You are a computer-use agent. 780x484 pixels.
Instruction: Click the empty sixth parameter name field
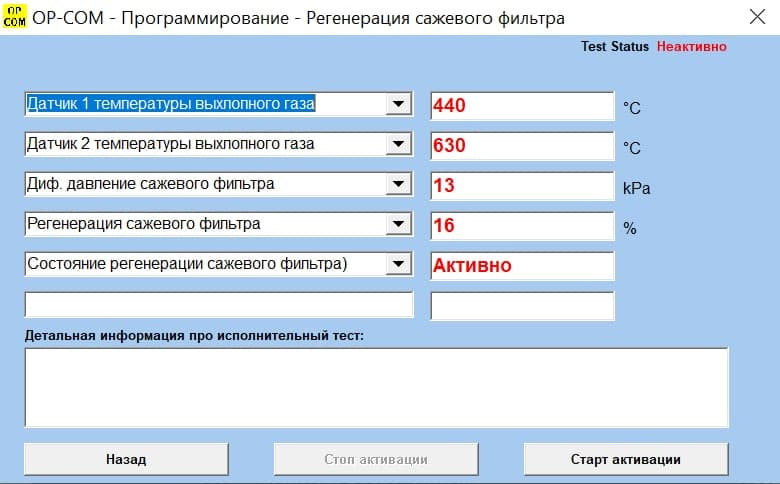point(218,305)
